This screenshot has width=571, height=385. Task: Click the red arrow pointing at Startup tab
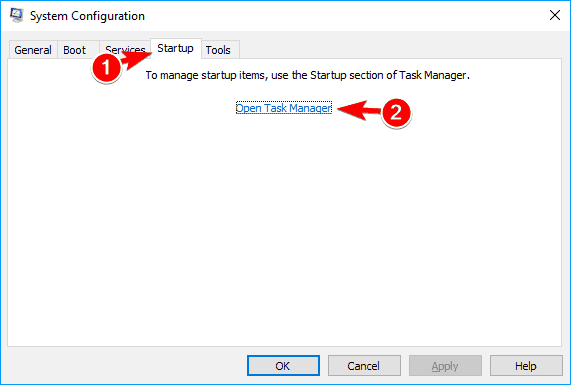click(137, 59)
